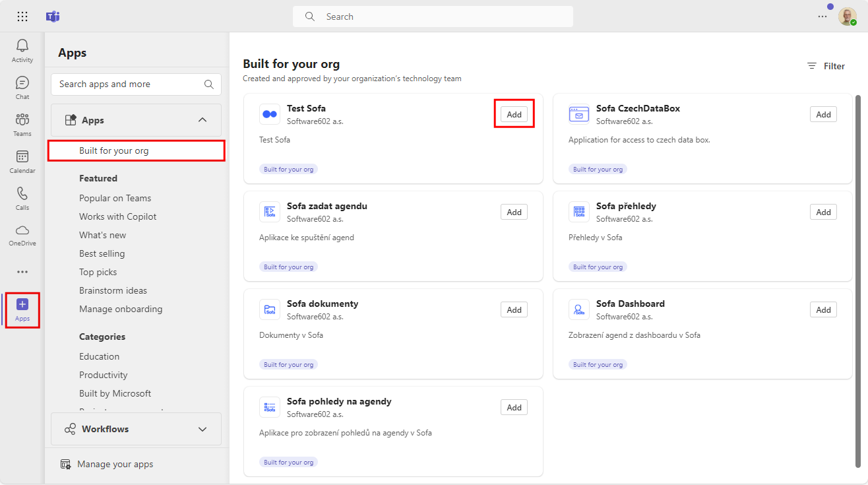Add the Sofa Dashboard app
The height and width of the screenshot is (485, 868).
(x=823, y=309)
